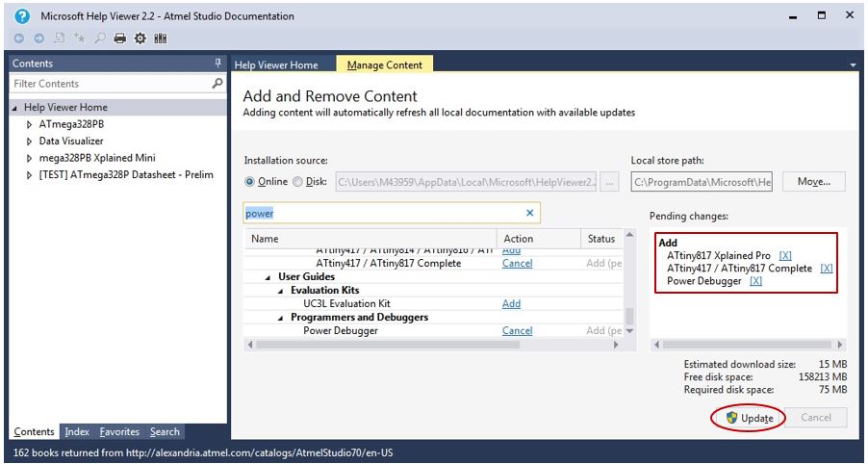Click the search magnifier in Filter Contents
Viewport: 868px width, 464px height.
217,84
